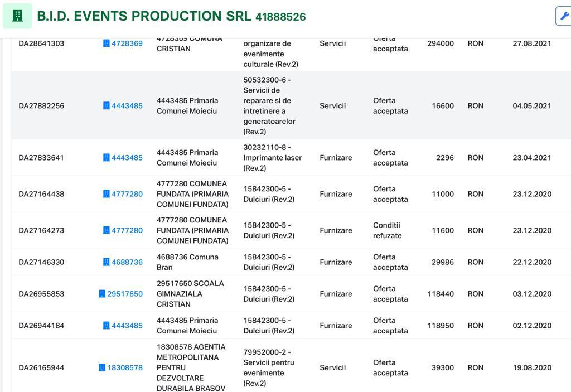Click the B.I.D. EVENTS PRODUCTION SRL title
The width and height of the screenshot is (571, 392).
(x=144, y=16)
